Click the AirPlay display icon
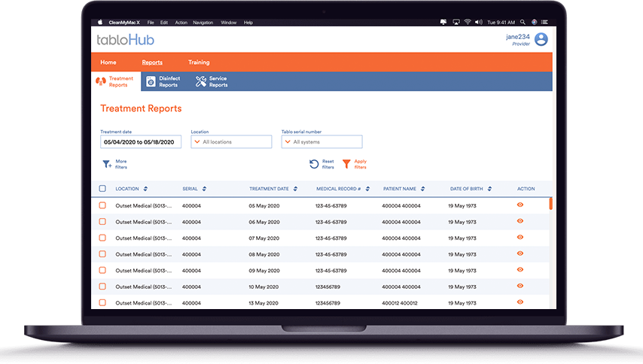 pos(456,22)
